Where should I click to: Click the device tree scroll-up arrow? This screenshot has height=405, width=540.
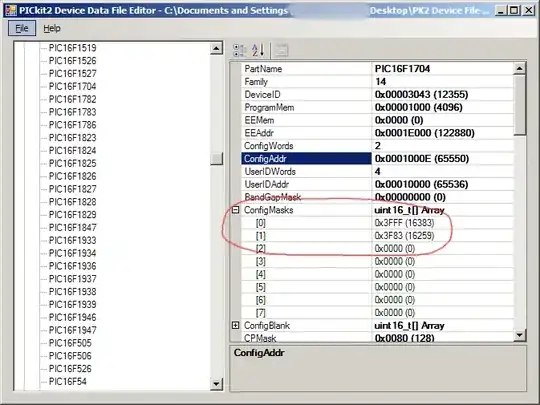tap(216, 48)
